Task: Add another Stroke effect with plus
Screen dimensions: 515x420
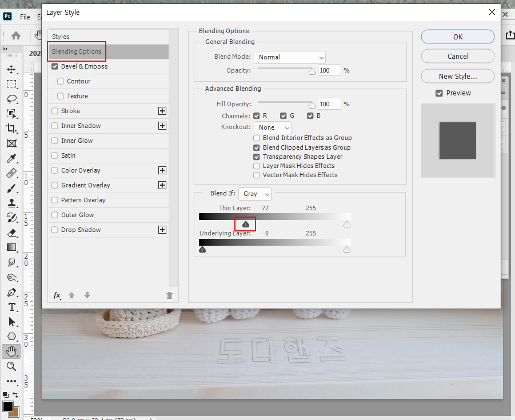Action: point(162,111)
